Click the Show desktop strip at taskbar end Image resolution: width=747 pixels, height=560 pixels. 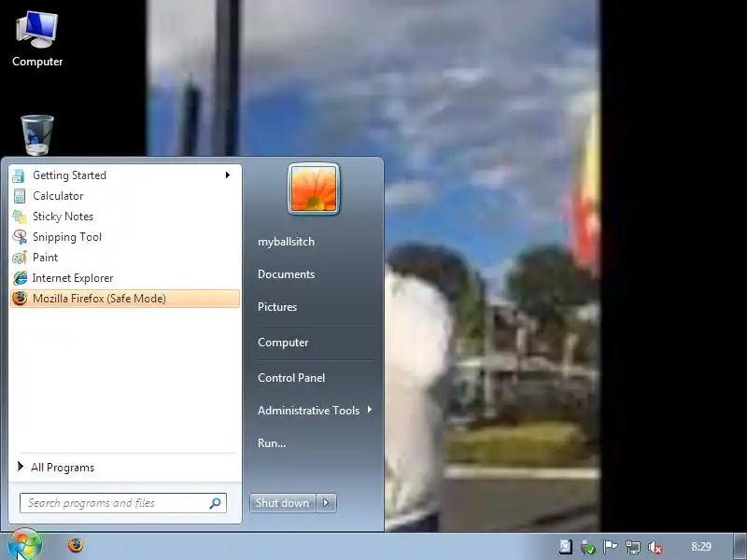pos(740,546)
